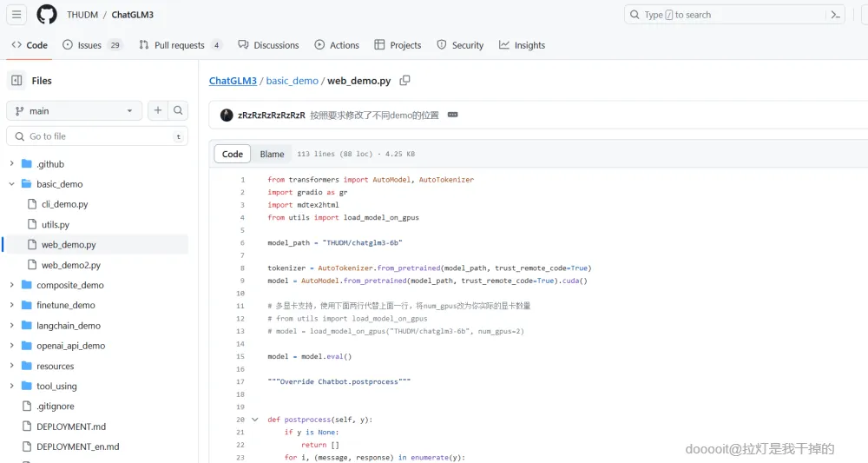The image size is (868, 463).
Task: Click the search files magnifier icon
Action: (178, 110)
